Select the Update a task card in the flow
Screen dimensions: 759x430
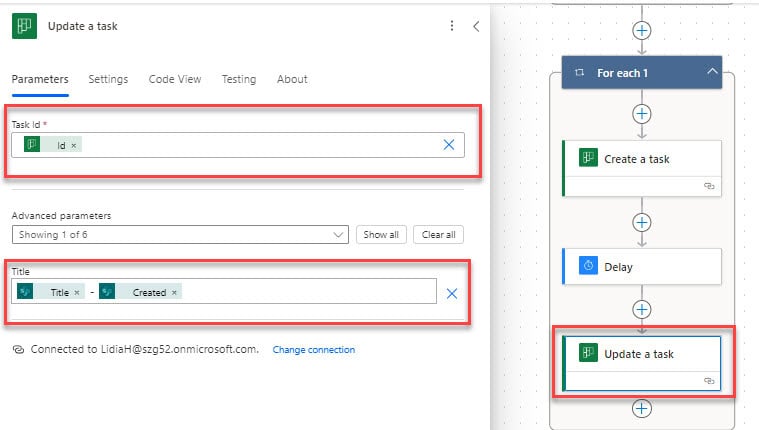coord(641,363)
